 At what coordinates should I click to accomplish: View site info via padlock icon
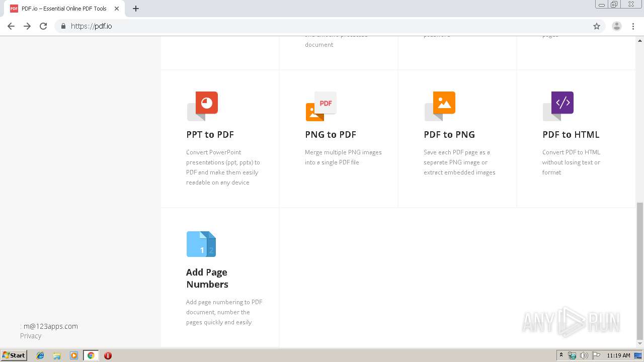coord(63,26)
